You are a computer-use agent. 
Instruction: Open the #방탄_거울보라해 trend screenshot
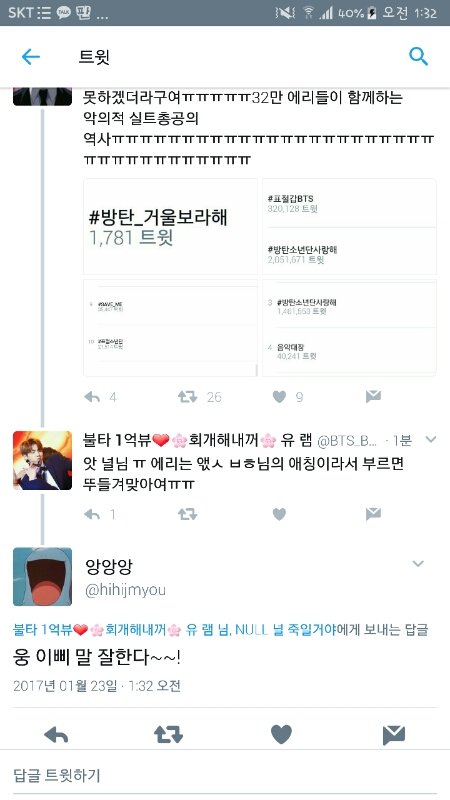[x=170, y=227]
